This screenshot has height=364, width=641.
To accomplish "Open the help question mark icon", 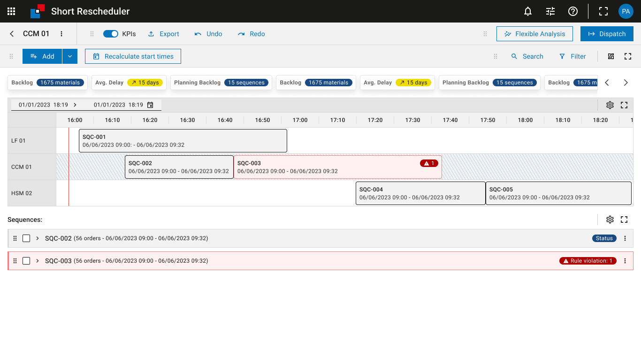I will (x=573, y=11).
